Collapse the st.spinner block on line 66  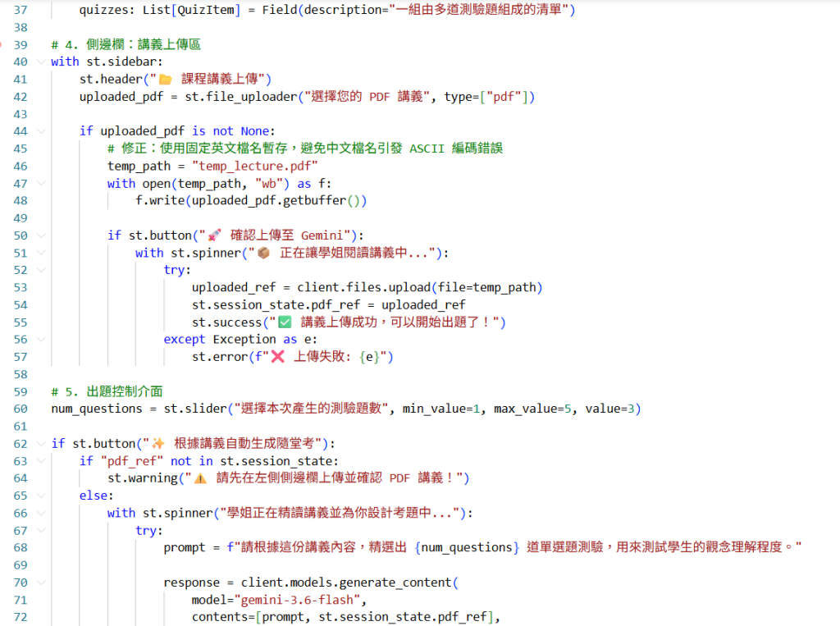41,513
